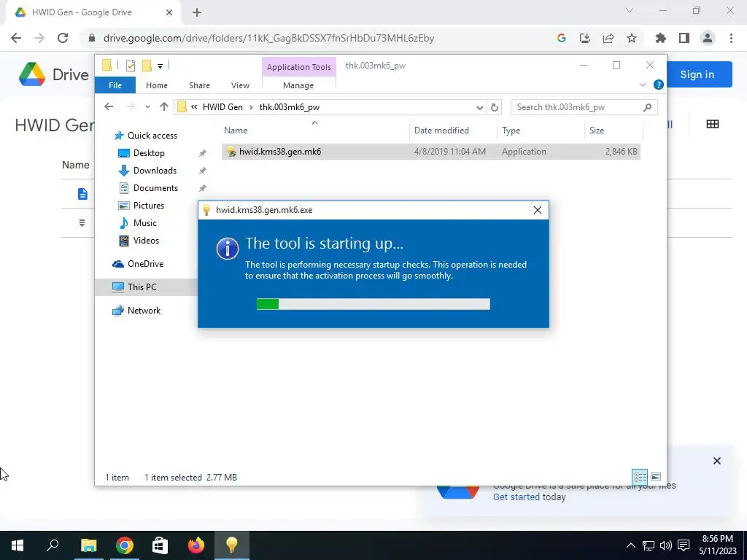Open Firefox from taskbar

click(x=196, y=545)
